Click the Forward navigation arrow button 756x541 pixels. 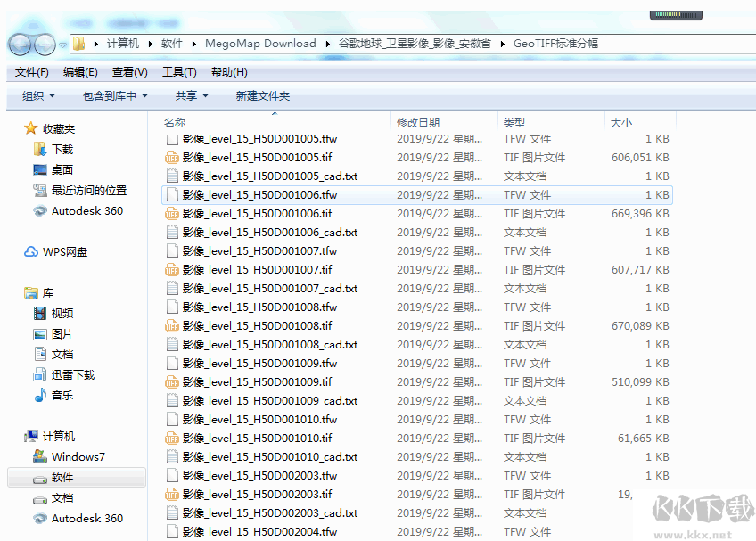[x=45, y=45]
